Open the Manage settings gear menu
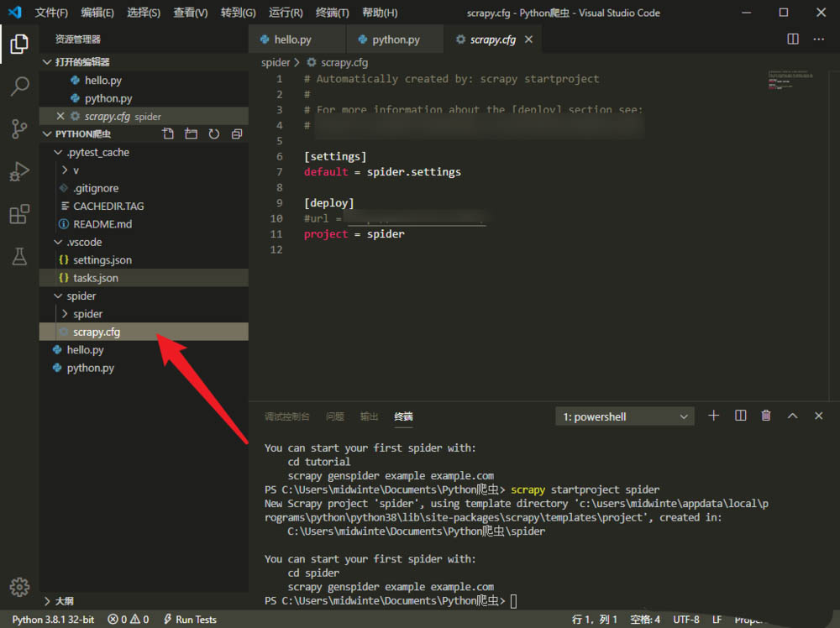This screenshot has height=628, width=840. 19,588
